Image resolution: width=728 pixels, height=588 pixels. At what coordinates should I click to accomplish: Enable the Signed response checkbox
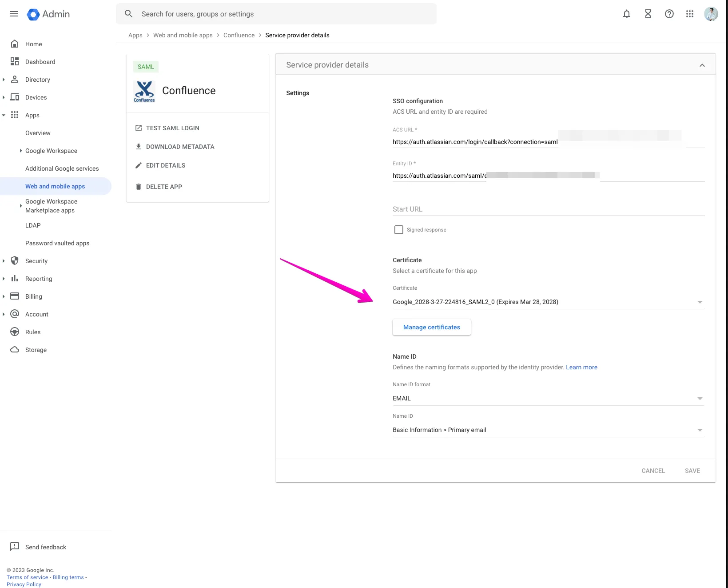[x=398, y=230]
